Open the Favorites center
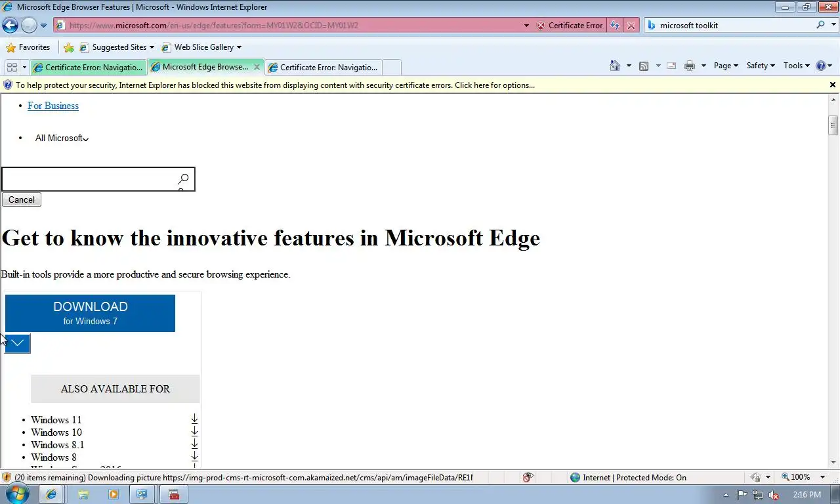This screenshot has height=504, width=840. coord(28,47)
